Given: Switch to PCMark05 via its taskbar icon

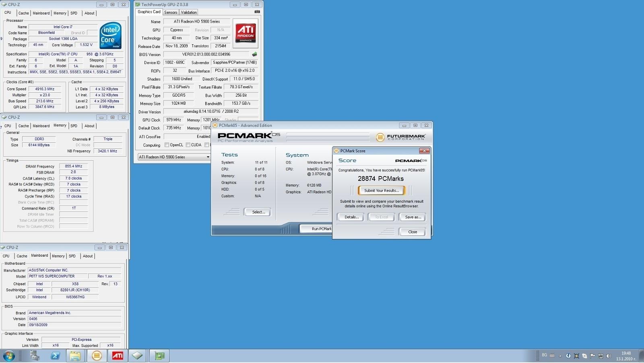Looking at the screenshot, I should click(x=97, y=356).
